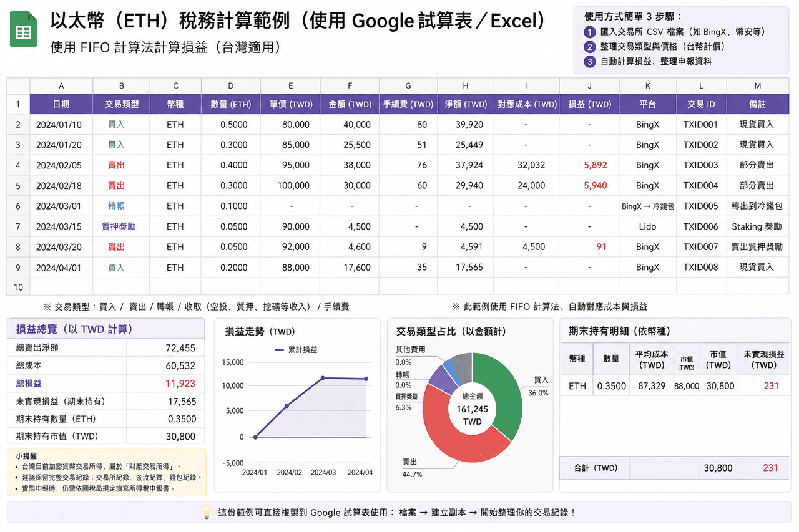
Task: Click the 交易類型 header cell
Action: click(x=121, y=104)
